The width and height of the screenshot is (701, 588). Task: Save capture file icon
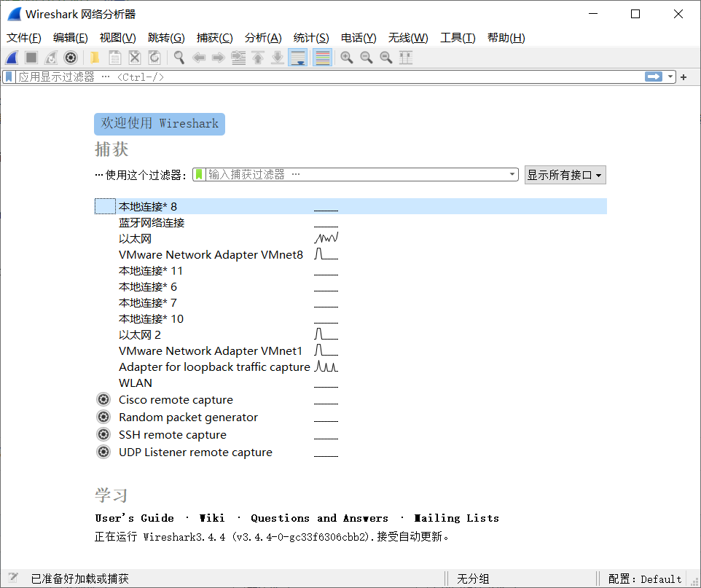[115, 58]
